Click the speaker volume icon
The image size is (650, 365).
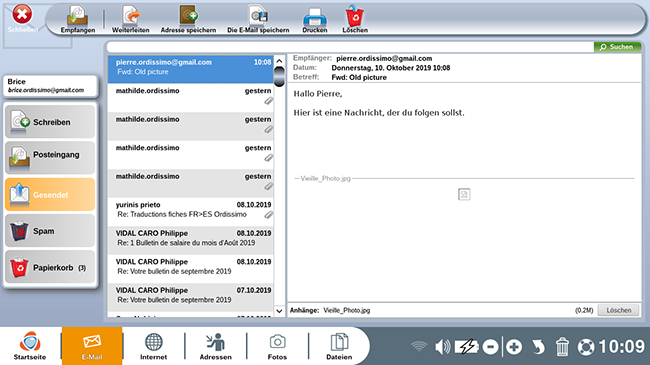pyautogui.click(x=442, y=346)
